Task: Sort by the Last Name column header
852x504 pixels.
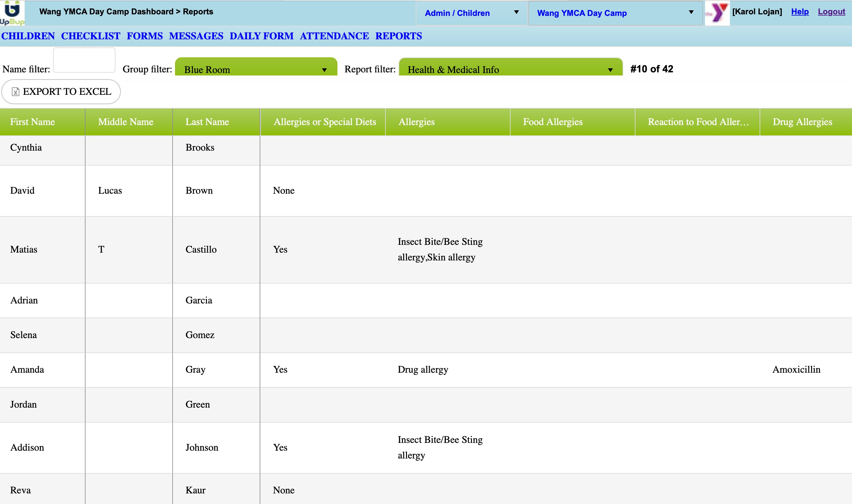Action: (x=207, y=122)
